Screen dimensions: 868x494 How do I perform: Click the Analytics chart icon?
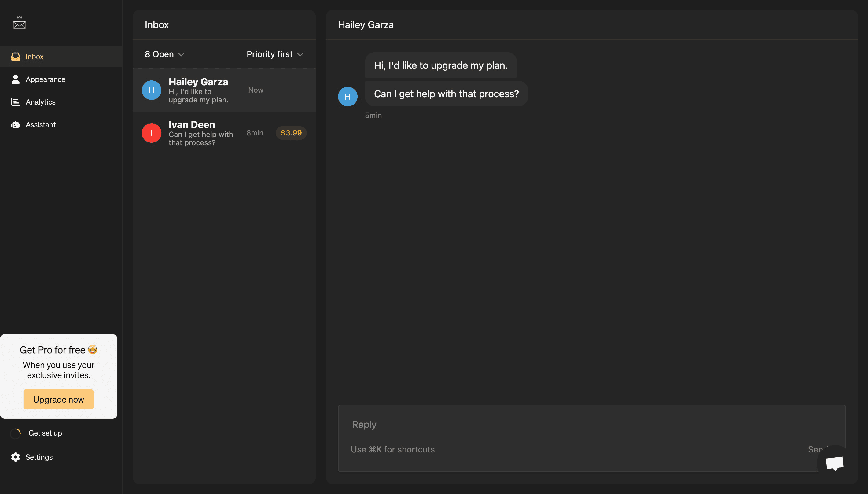point(15,102)
